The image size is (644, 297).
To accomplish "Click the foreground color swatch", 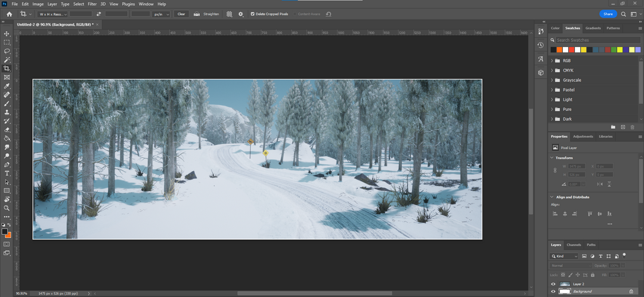I will 5,231.
